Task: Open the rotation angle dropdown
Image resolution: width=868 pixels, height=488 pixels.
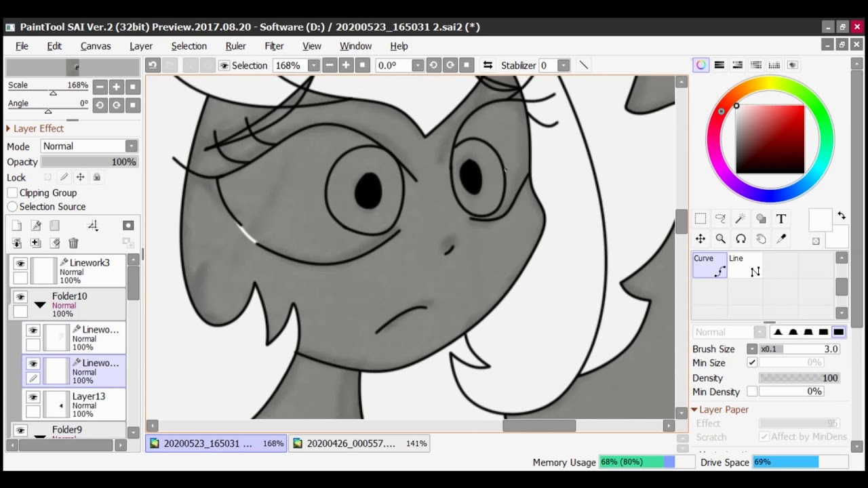Action: (x=417, y=65)
